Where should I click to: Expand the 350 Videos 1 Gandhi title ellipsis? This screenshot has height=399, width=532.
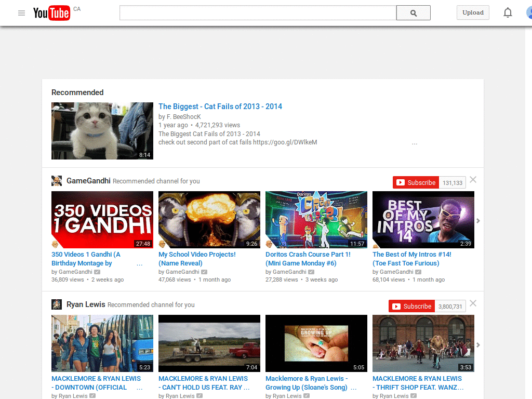[x=139, y=264]
